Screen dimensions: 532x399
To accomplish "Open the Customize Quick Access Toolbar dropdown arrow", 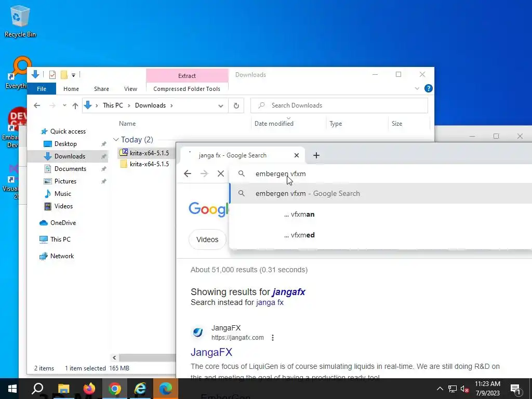I will [73, 75].
